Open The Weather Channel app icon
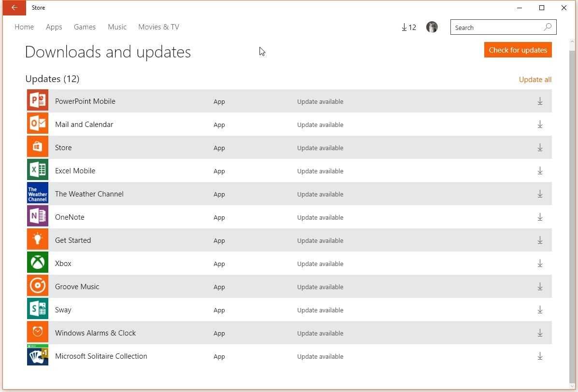This screenshot has width=578, height=392. point(37,193)
